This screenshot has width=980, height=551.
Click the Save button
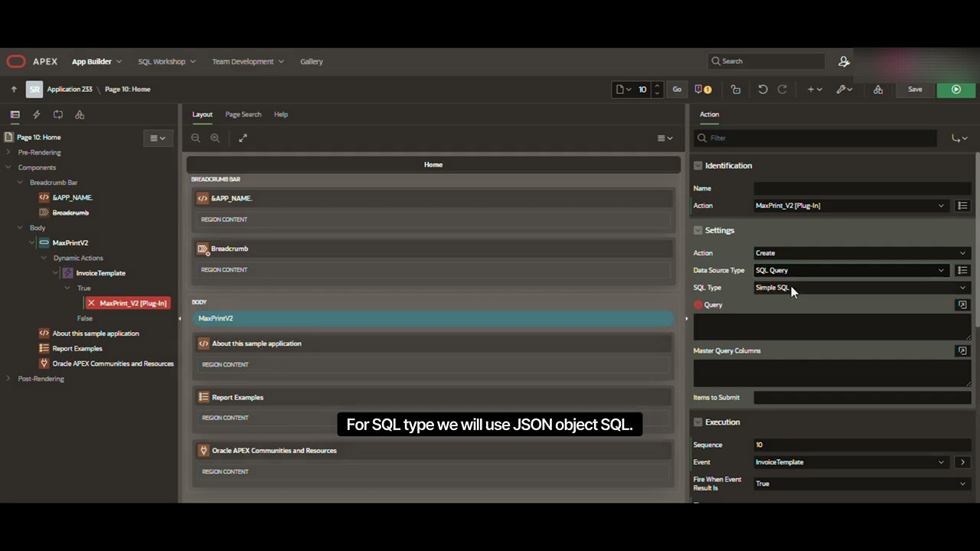pyautogui.click(x=915, y=90)
